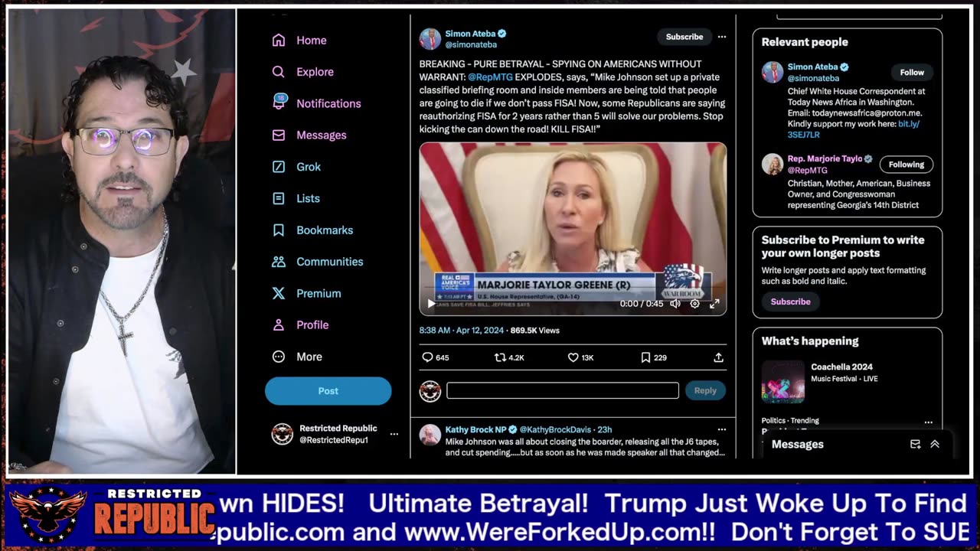The width and height of the screenshot is (980, 551).
Task: Toggle Following for Rep. Marjorie Taylor Greene
Action: click(906, 165)
